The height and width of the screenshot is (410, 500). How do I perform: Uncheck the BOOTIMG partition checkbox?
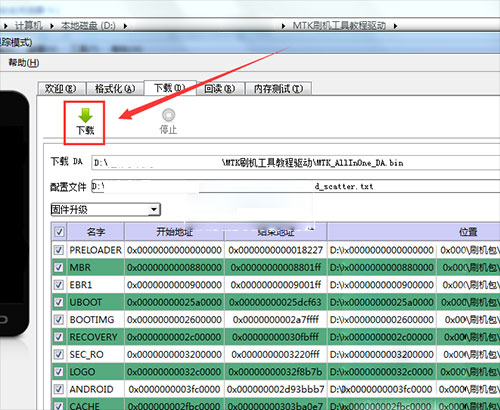[59, 319]
